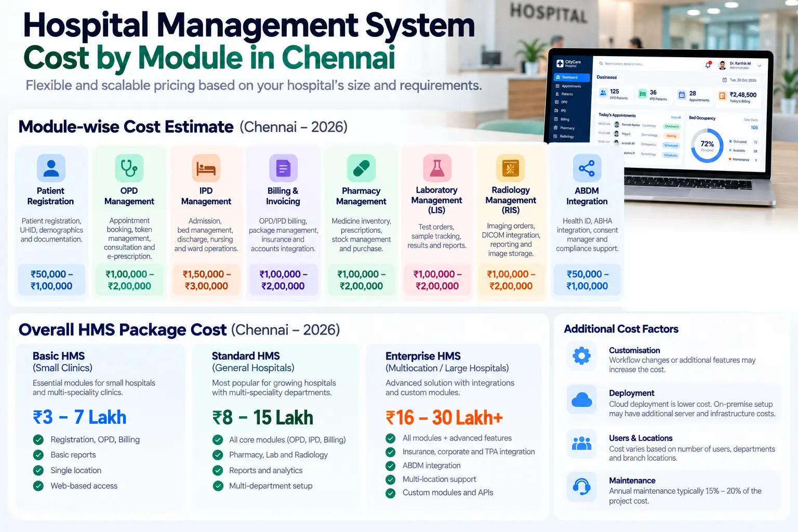Click the Patient Registration person icon
Image resolution: width=798 pixels, height=532 pixels.
click(x=51, y=168)
